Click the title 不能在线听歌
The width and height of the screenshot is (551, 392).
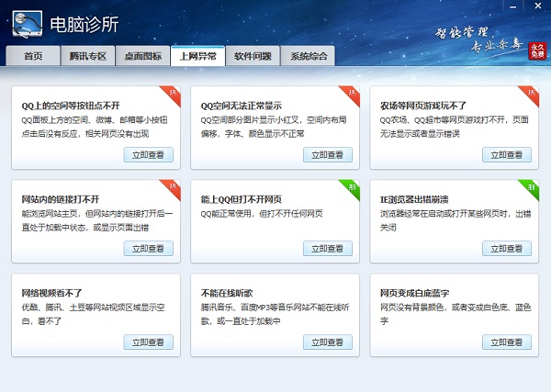point(227,293)
